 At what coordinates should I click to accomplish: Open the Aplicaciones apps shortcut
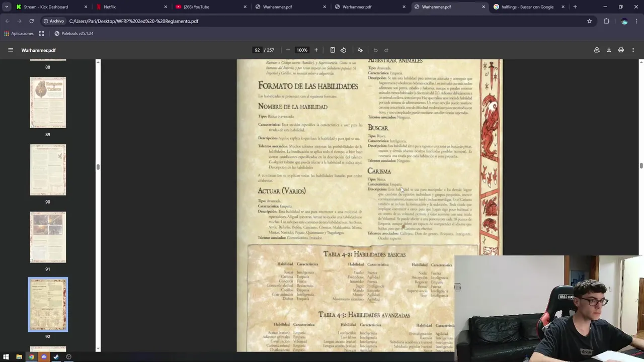pos(19,33)
